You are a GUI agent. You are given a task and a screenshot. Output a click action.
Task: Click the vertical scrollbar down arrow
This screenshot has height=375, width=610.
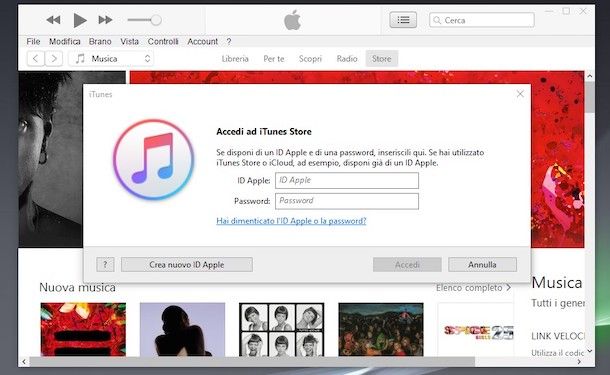pyautogui.click(x=590, y=351)
